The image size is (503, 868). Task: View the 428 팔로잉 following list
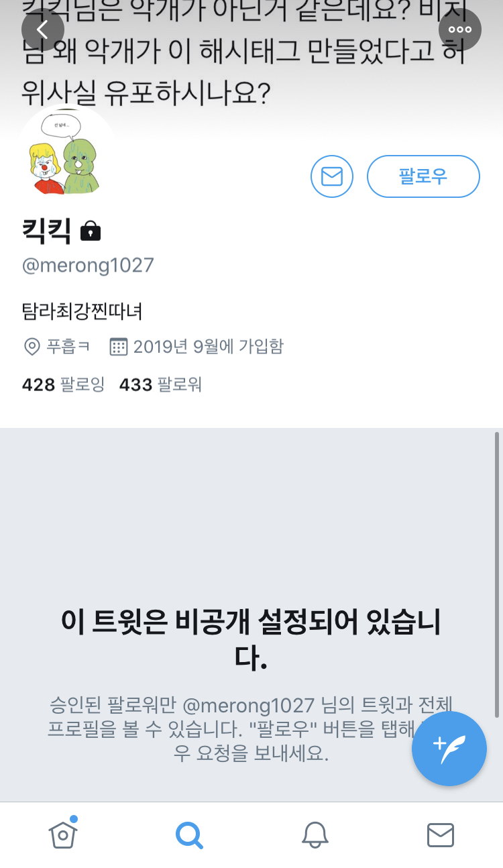tap(63, 384)
